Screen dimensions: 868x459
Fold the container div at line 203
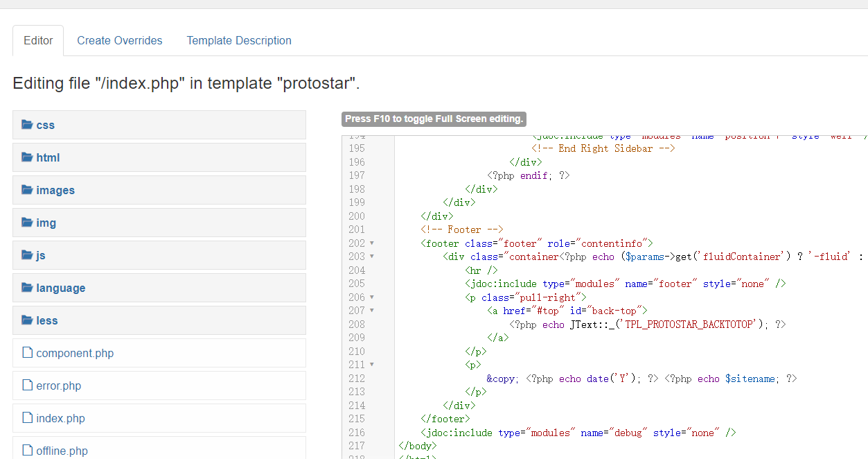[372, 257]
